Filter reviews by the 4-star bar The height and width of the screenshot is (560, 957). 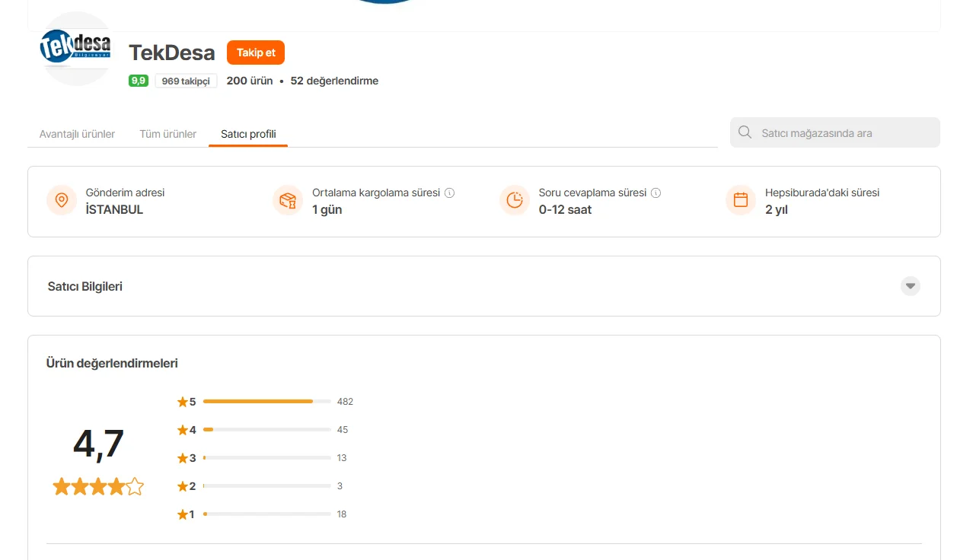(266, 429)
